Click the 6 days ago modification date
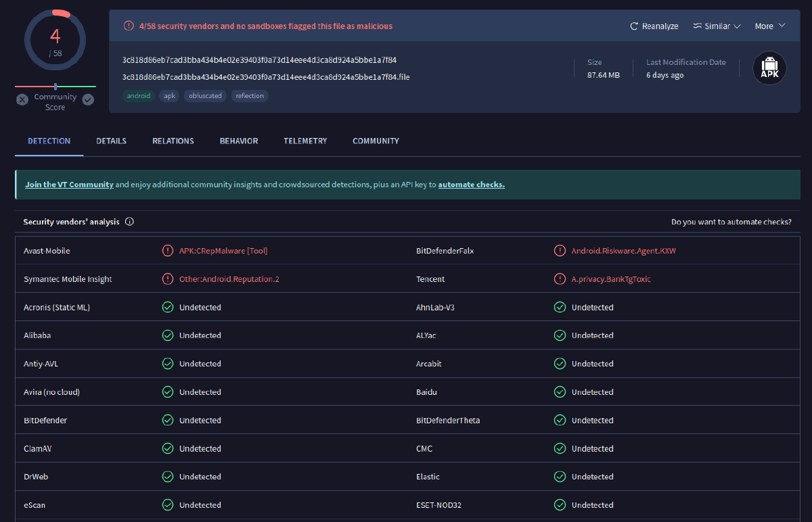 click(x=665, y=75)
